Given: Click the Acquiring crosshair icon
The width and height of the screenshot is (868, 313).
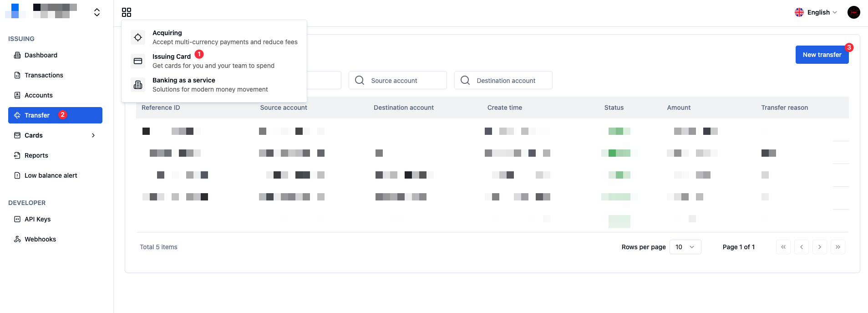Looking at the screenshot, I should (138, 37).
